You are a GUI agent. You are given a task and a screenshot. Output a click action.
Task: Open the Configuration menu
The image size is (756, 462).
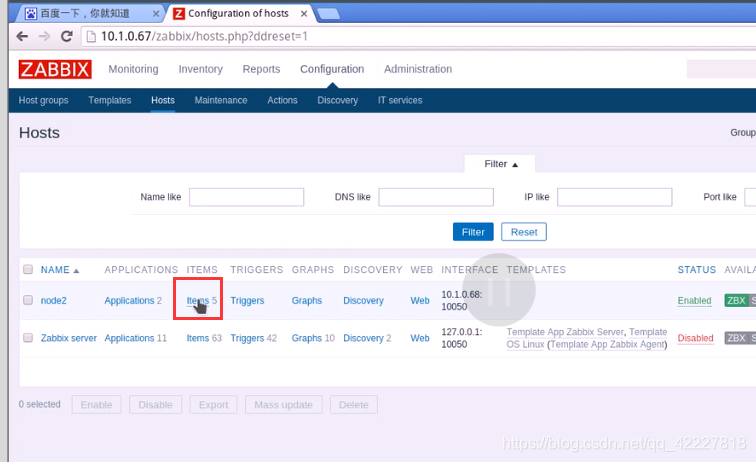point(332,69)
